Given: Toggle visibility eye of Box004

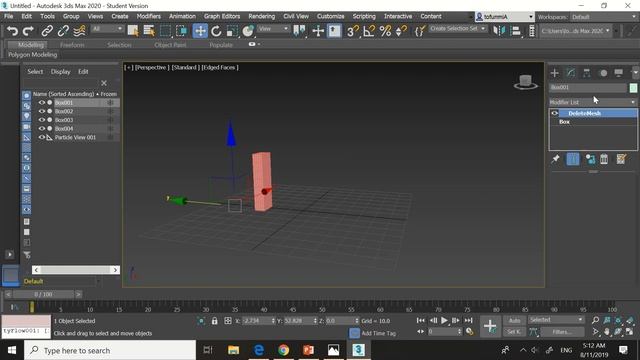Looking at the screenshot, I should 42,128.
